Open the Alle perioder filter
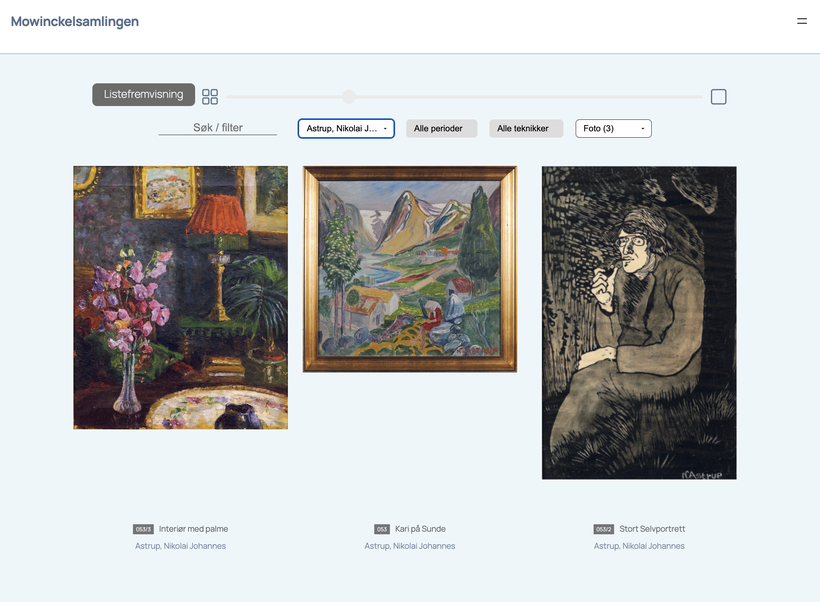 441,129
